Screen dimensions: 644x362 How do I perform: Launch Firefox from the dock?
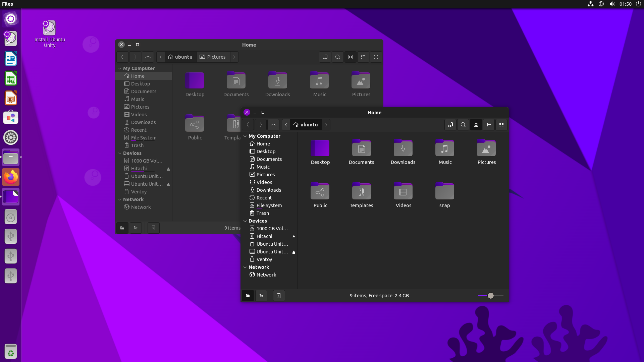click(11, 177)
